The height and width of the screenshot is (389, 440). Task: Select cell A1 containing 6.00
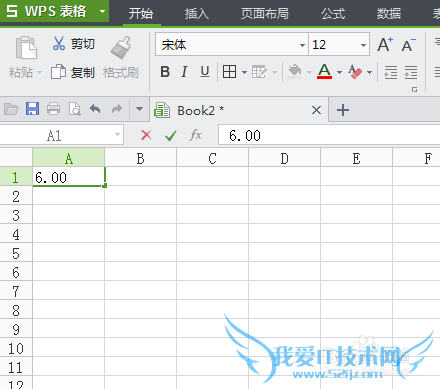[x=69, y=177]
